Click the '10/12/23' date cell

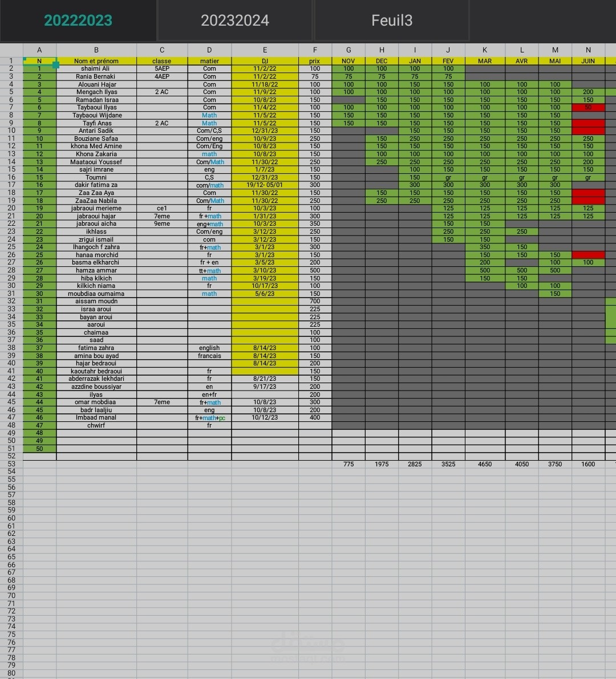coord(265,417)
